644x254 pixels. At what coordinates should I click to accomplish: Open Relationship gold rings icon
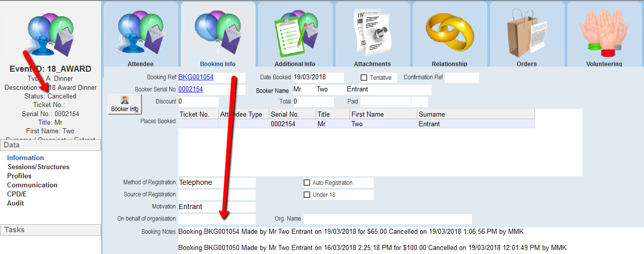point(450,33)
